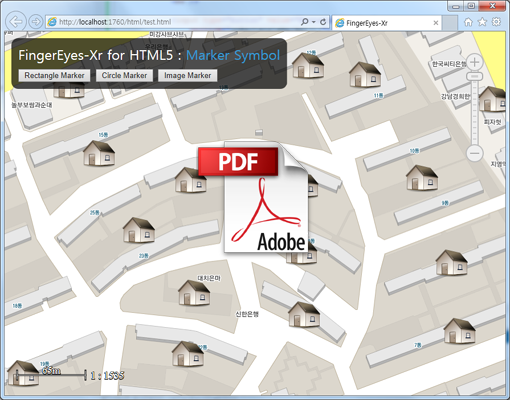This screenshot has height=400, width=510.
Task: Open Favorites with the star icon
Action: [482, 22]
